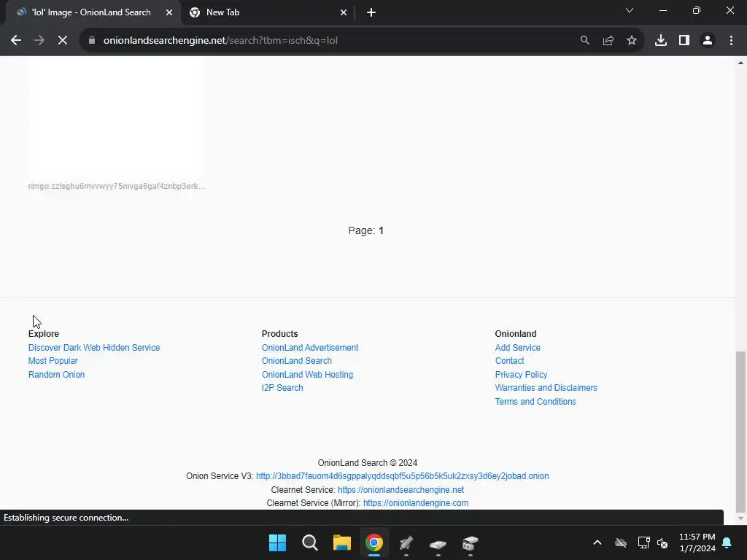Open the notifications bell
Viewport: 747px width, 560px height.
point(727,542)
